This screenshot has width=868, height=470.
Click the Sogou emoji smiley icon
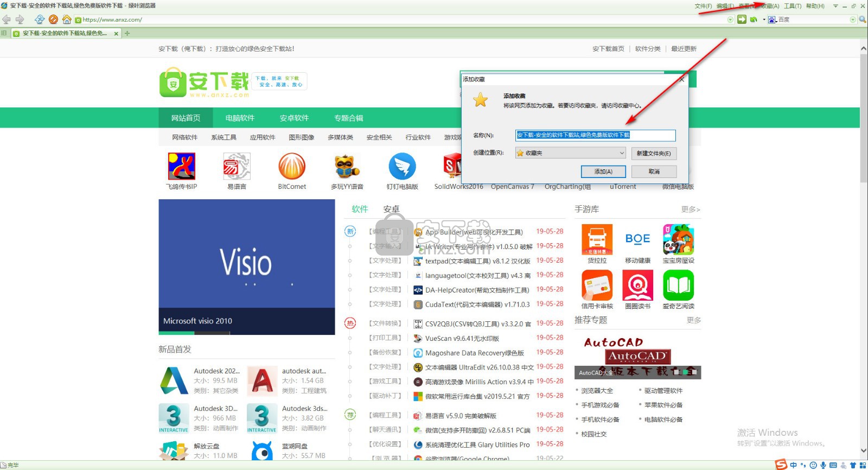pos(813,465)
